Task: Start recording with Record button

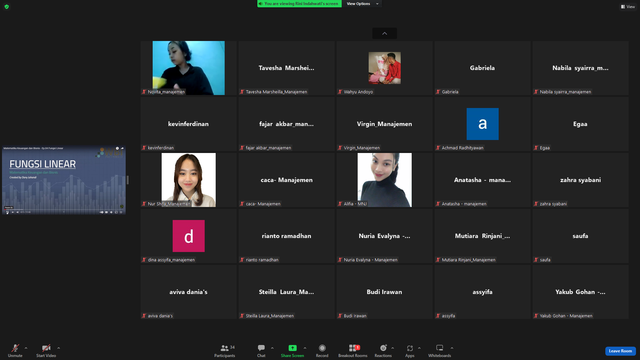Action: [322, 350]
